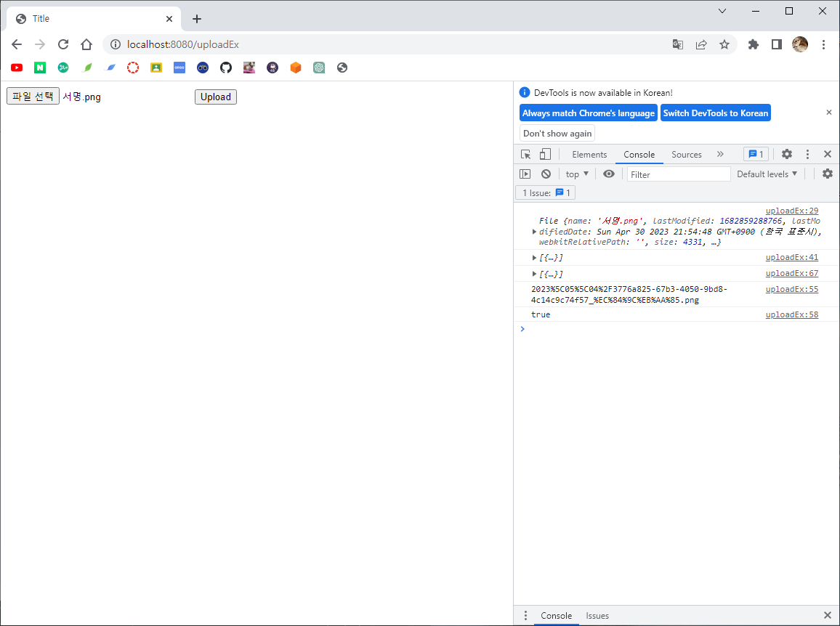
Task: Switch to the Elements tab
Action: tap(589, 154)
